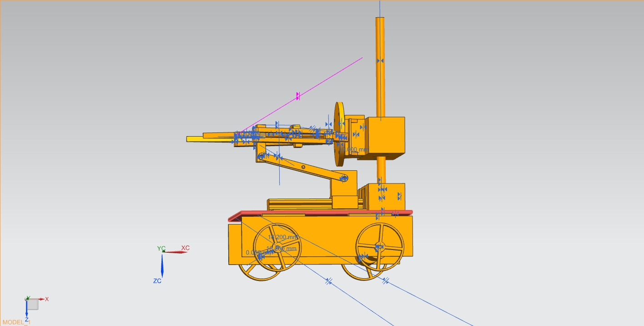Select the rear wheel hub center
The image size is (644, 326).
coord(379,248)
